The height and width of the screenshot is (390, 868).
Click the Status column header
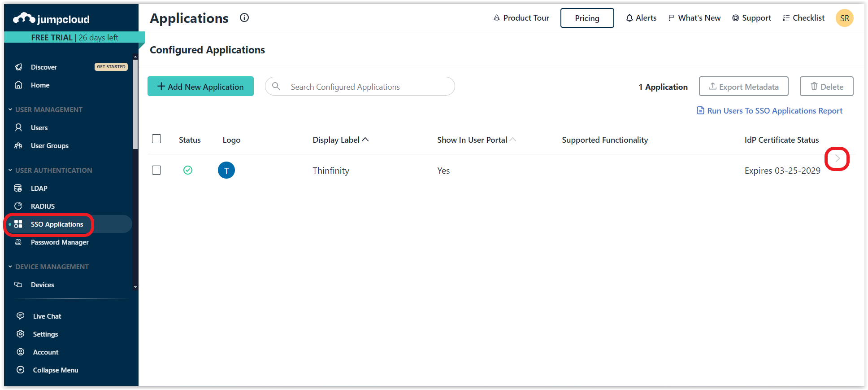(190, 140)
